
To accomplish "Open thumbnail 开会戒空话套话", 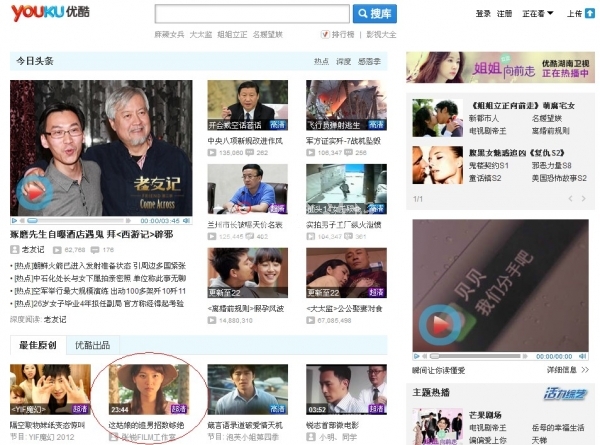I will [248, 105].
